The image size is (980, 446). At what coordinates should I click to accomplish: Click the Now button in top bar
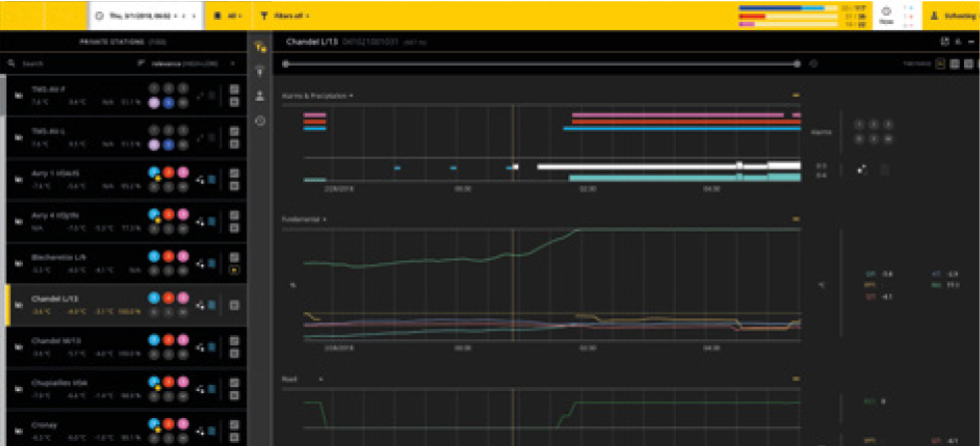tap(885, 15)
